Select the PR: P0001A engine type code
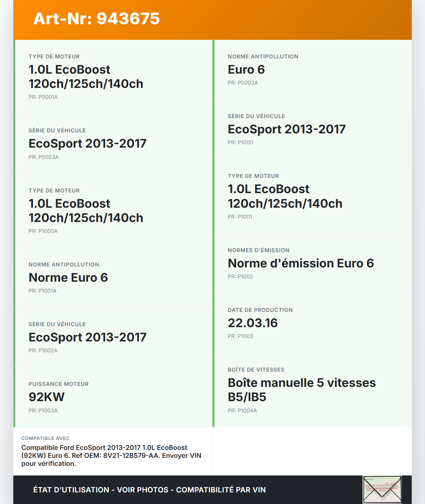Image resolution: width=425 pixels, height=504 pixels. click(43, 97)
